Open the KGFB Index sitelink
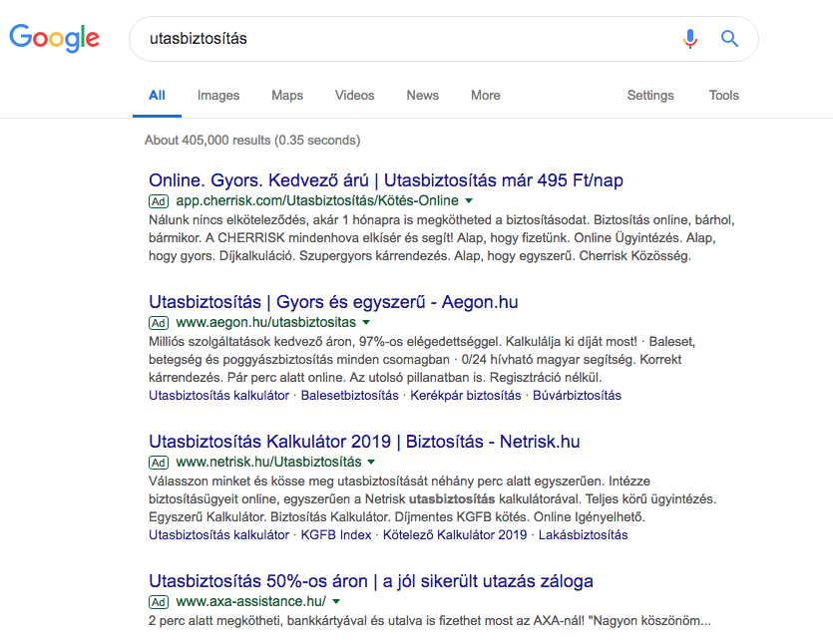Screen dimensions: 833x644 click(336, 535)
